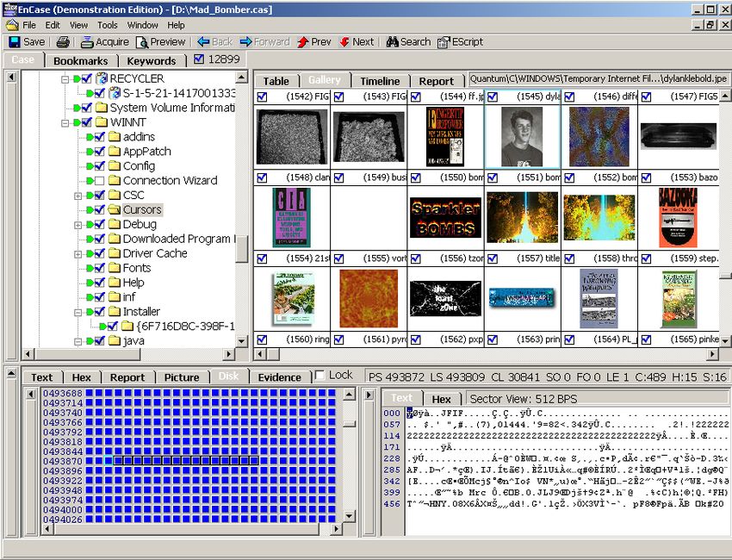Click the S-1-5-21 recycle bin icon
The height and width of the screenshot is (560, 732).
point(115,93)
